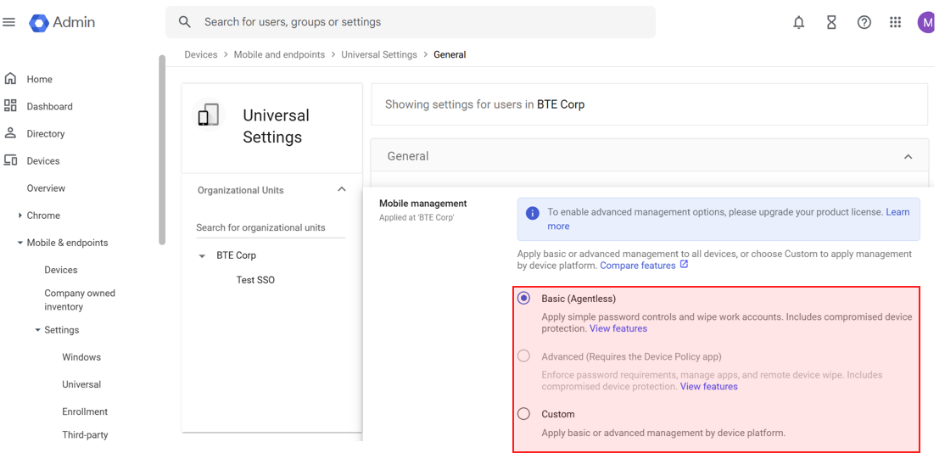
Task: Select the Test SSO organizational unit
Action: pyautogui.click(x=255, y=280)
